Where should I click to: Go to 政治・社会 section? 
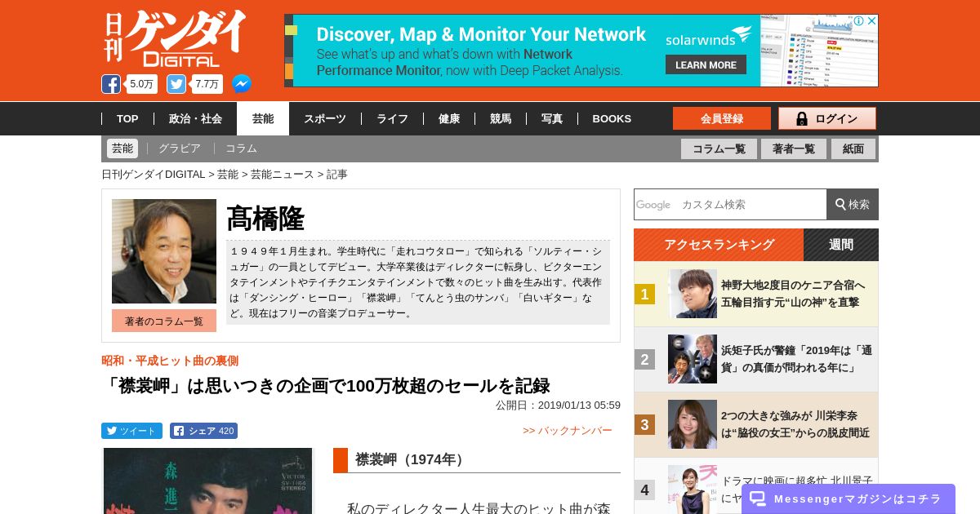(x=195, y=119)
